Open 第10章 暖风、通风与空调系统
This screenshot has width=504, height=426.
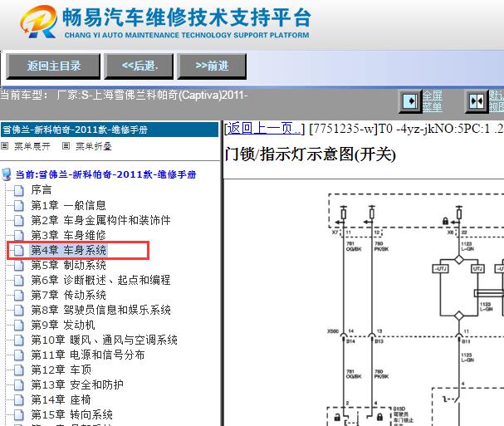(x=104, y=340)
